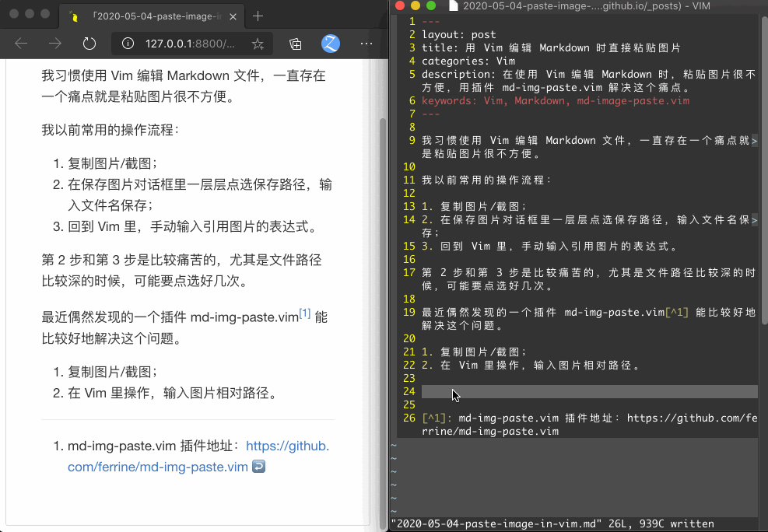Image resolution: width=768 pixels, height=532 pixels.
Task: Click the browser list item '2. 在 Vim 里操作'
Action: (x=166, y=393)
